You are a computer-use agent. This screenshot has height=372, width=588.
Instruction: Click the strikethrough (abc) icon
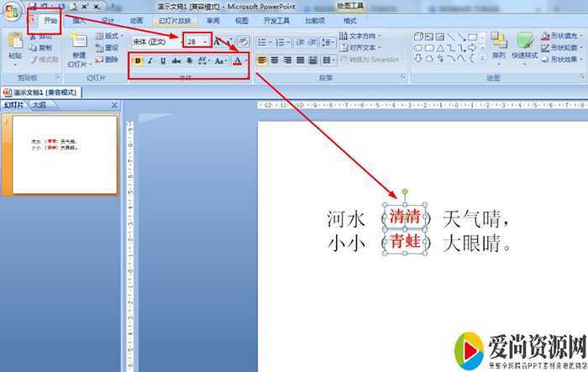coord(176,60)
